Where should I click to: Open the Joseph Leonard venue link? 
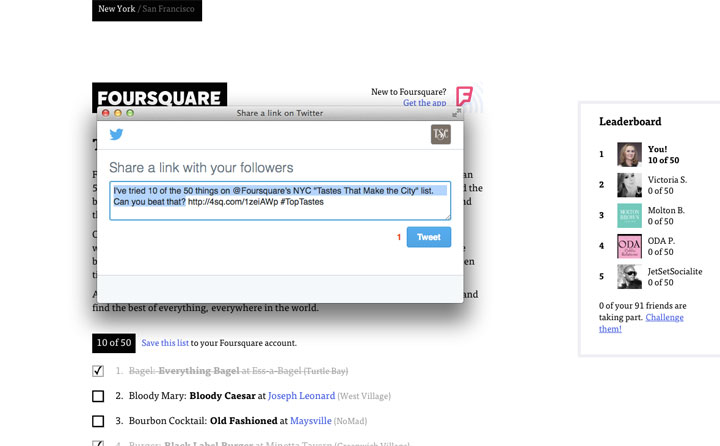coord(300,396)
